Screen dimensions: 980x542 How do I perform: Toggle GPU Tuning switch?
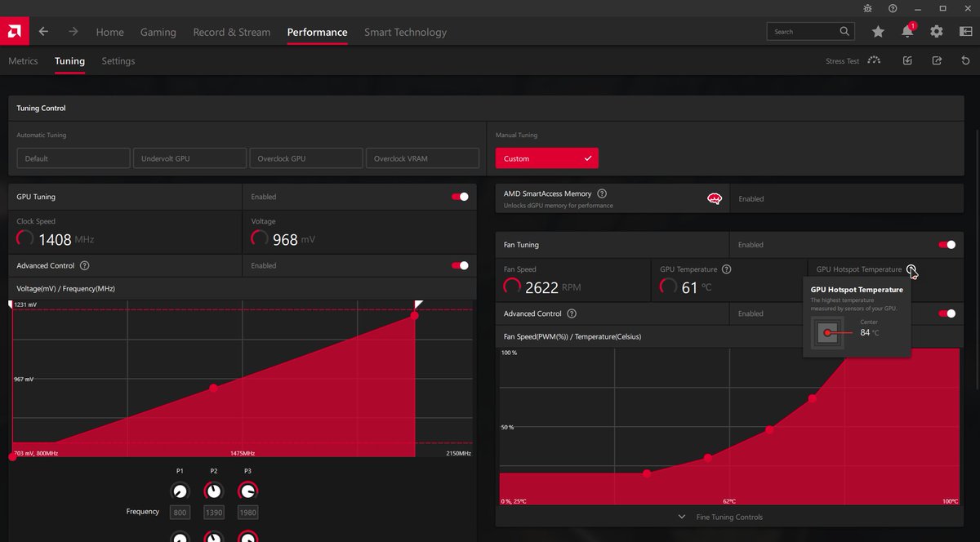tap(461, 197)
